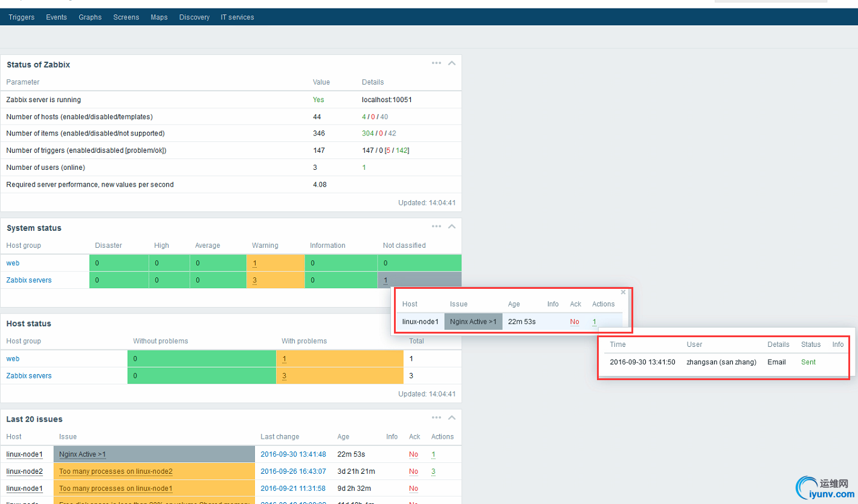Screen dimensions: 858x504
Task: Open Zabbix servers group in Host status
Action: click(29, 375)
